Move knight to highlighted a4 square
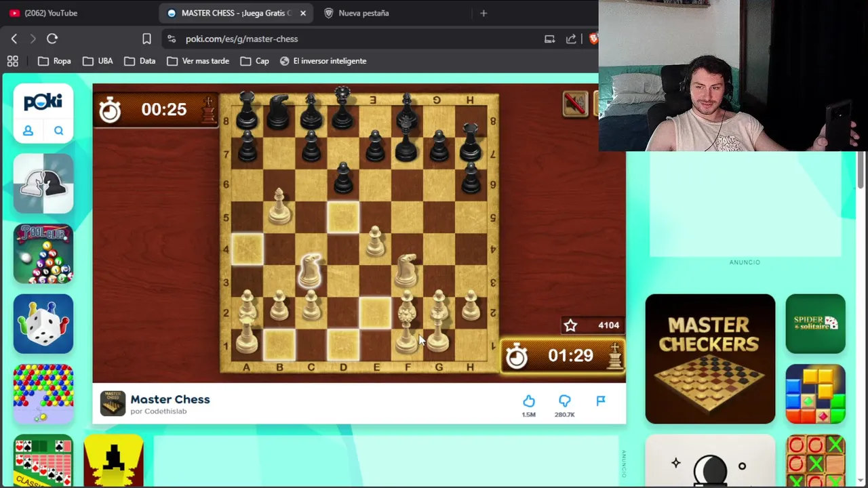This screenshot has width=868, height=488. (x=246, y=249)
